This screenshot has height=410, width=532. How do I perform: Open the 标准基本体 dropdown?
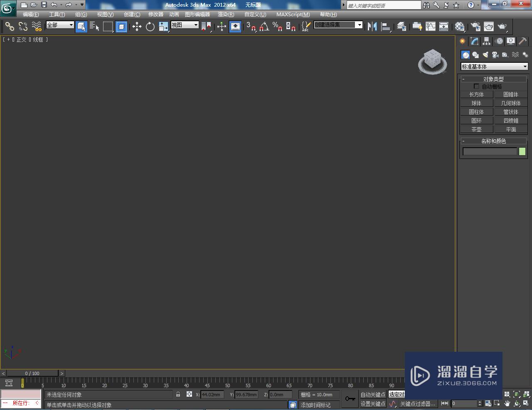coord(494,66)
